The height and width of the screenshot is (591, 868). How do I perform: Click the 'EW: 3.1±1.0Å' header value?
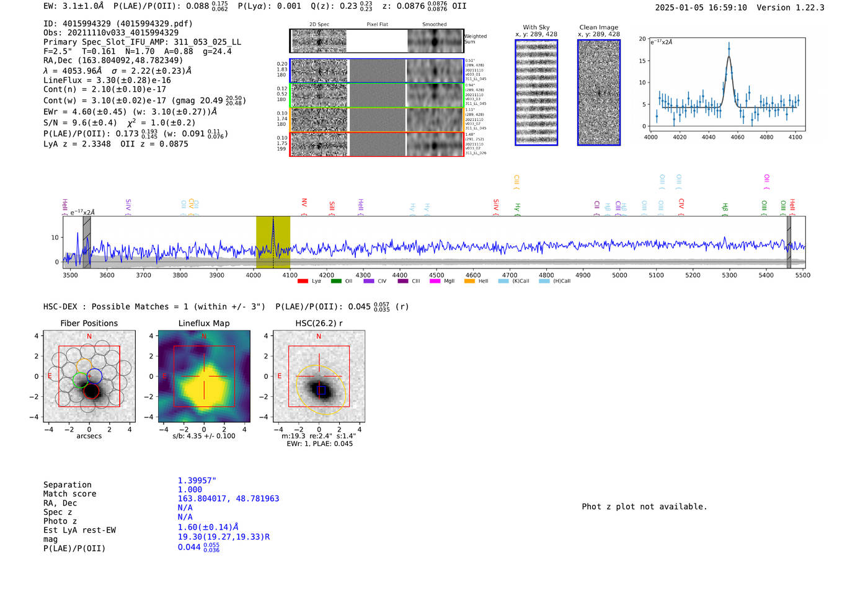click(73, 6)
